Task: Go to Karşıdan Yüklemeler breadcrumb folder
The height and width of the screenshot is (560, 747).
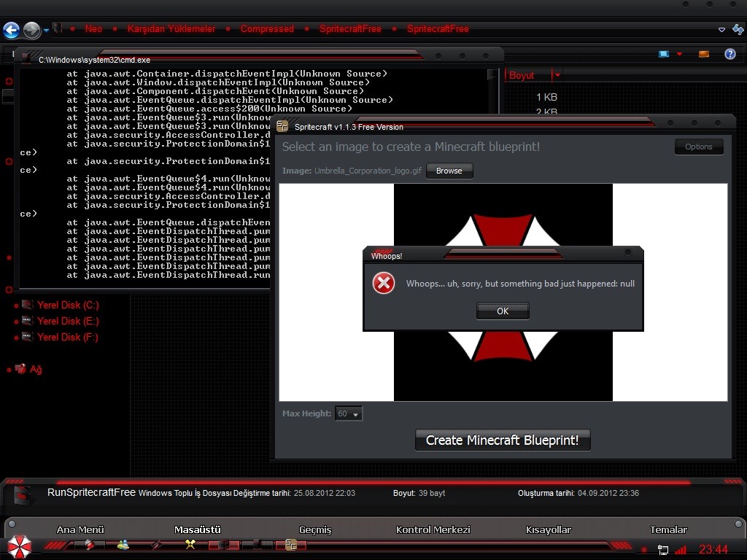Action: 171,28
